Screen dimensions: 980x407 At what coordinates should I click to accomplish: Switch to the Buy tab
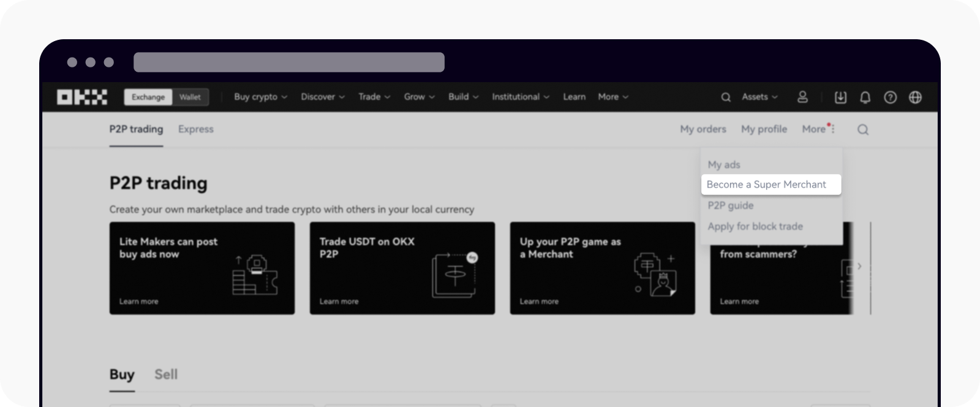point(122,375)
